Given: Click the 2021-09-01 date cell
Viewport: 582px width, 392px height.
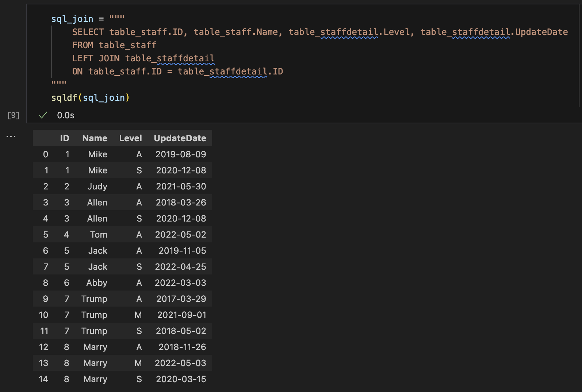Looking at the screenshot, I should 181,315.
